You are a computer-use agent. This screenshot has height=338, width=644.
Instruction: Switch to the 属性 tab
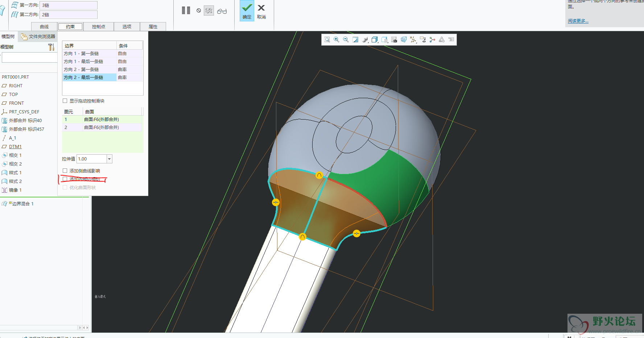point(153,26)
